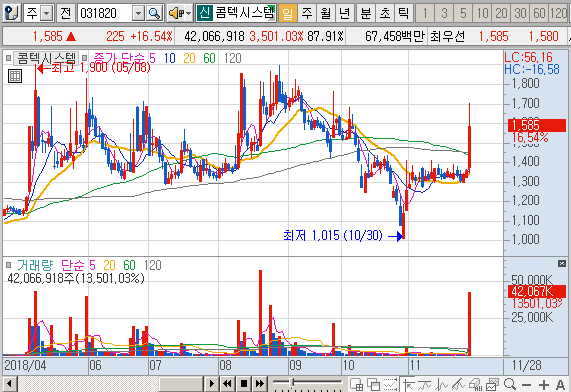Click the stop playback button

click(244, 384)
